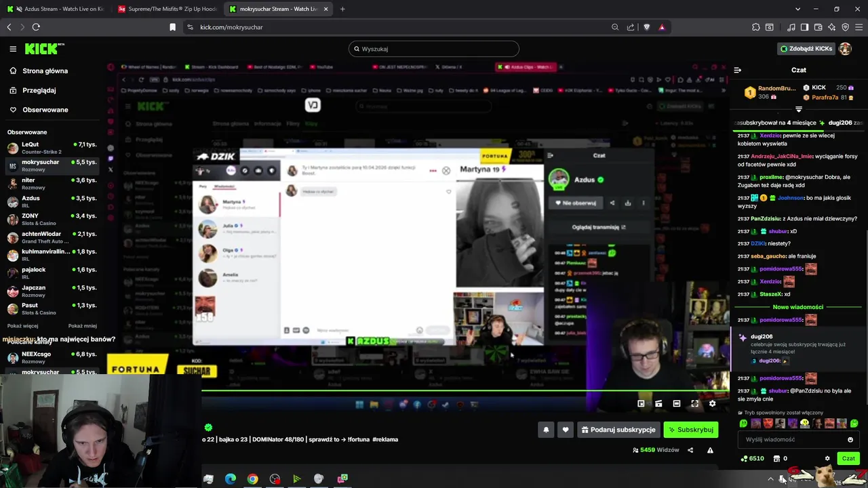The height and width of the screenshot is (488, 868).
Task: Reload the current page
Action: coord(36,27)
